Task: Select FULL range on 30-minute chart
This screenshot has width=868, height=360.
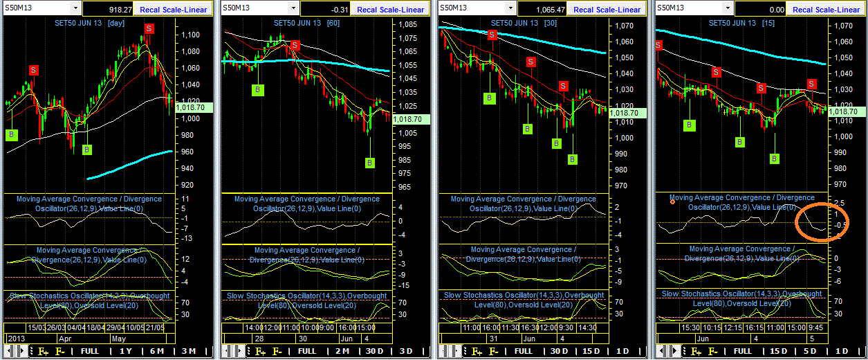Action: click(x=524, y=351)
